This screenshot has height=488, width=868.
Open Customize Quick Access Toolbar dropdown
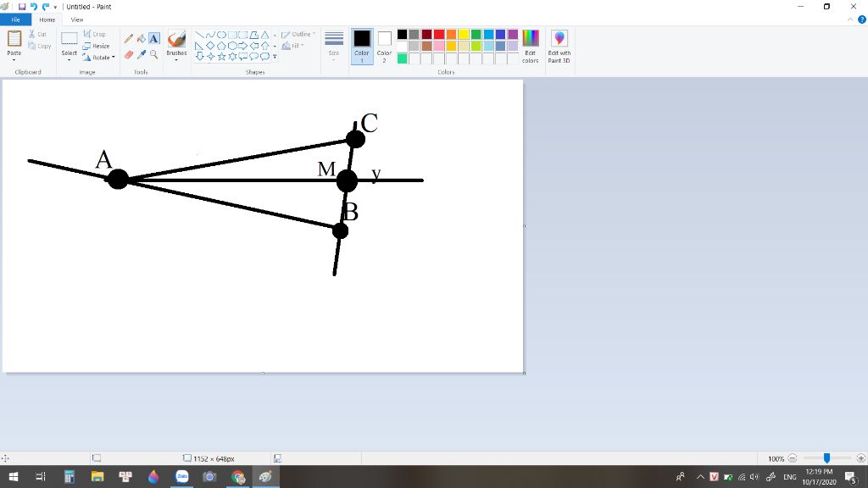55,7
